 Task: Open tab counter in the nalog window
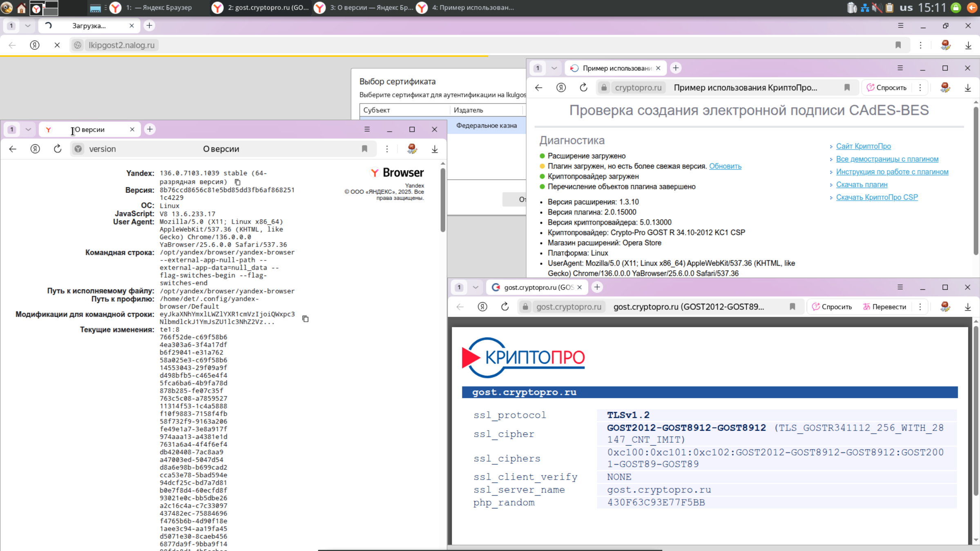pyautogui.click(x=11, y=25)
